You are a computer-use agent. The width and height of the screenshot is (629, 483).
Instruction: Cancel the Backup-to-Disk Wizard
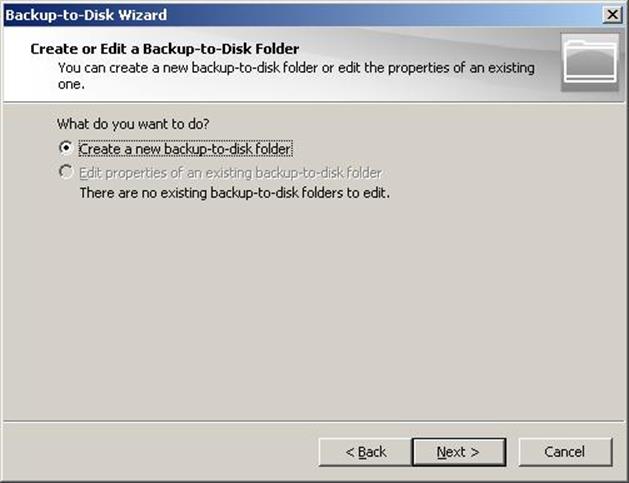point(565,452)
